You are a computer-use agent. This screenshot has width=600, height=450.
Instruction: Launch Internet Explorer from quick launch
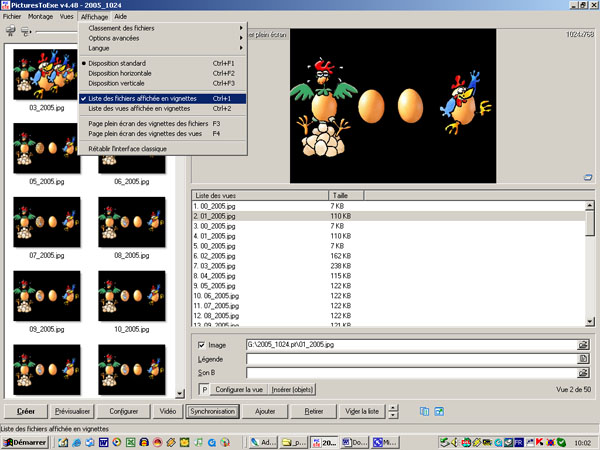pos(77,442)
